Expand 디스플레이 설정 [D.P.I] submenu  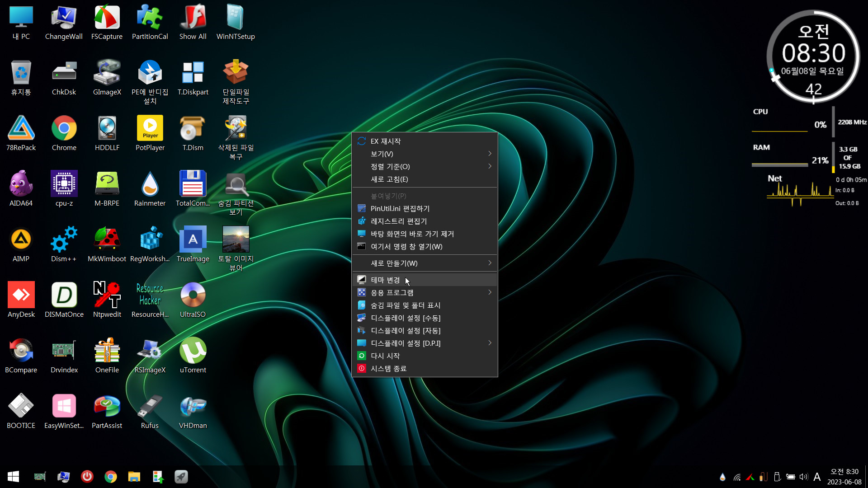click(425, 343)
